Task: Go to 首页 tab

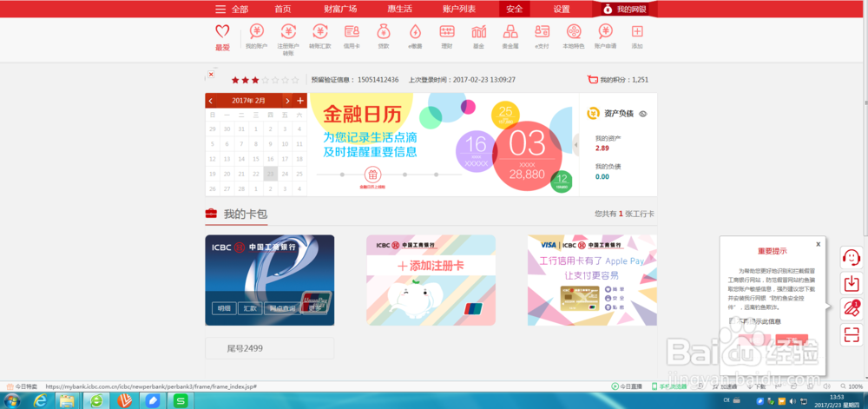Action: pos(283,9)
